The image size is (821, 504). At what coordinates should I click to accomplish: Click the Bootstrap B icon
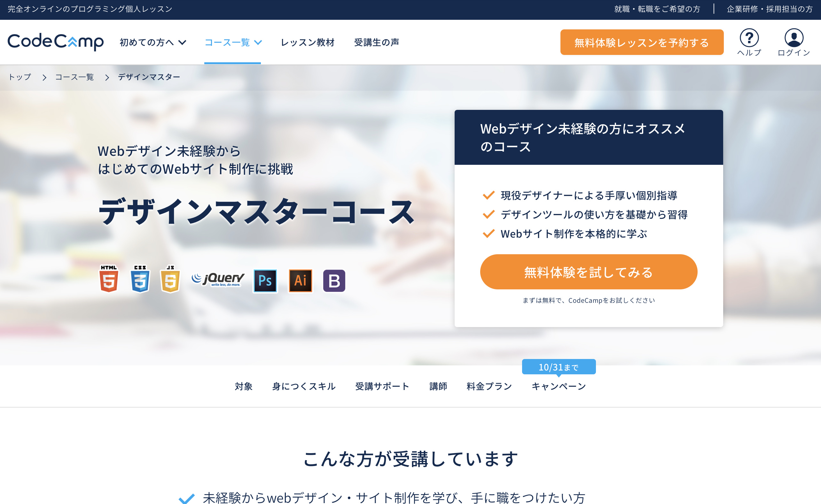point(334,281)
